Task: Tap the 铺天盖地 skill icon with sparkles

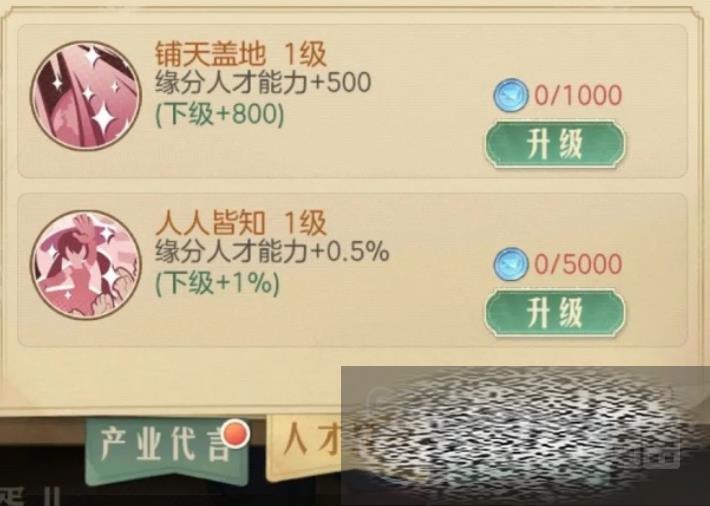Action: point(86,96)
